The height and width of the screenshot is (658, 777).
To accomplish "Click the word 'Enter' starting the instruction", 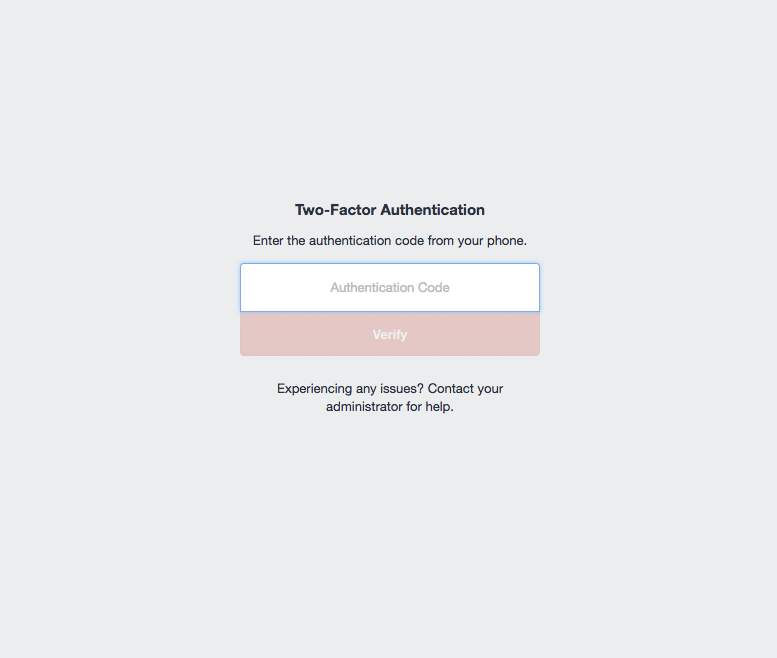I will point(268,241).
